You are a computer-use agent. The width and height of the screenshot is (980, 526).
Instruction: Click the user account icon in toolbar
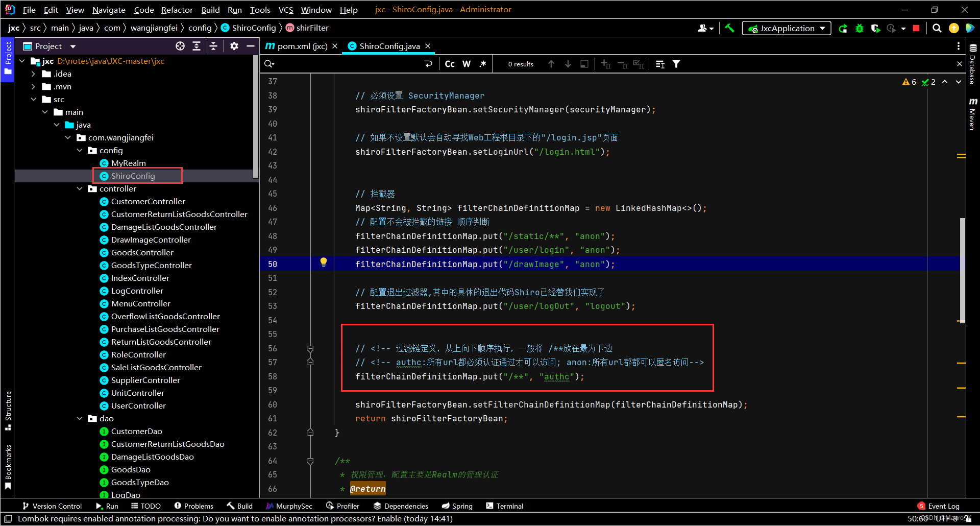click(705, 28)
